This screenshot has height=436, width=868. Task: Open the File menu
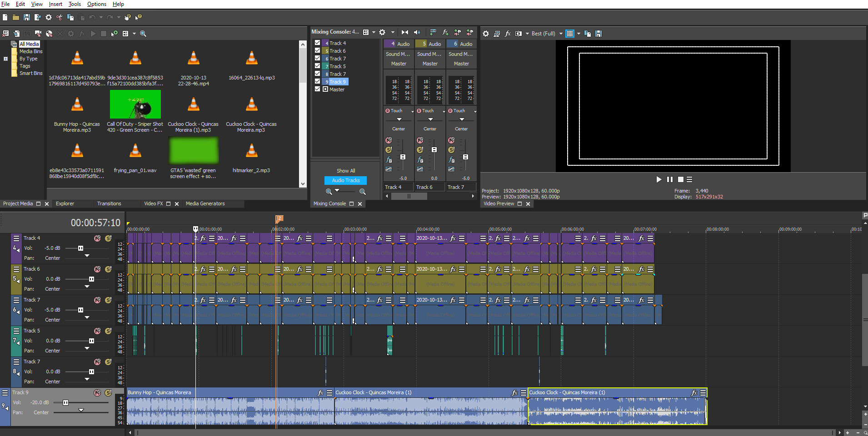pos(5,4)
